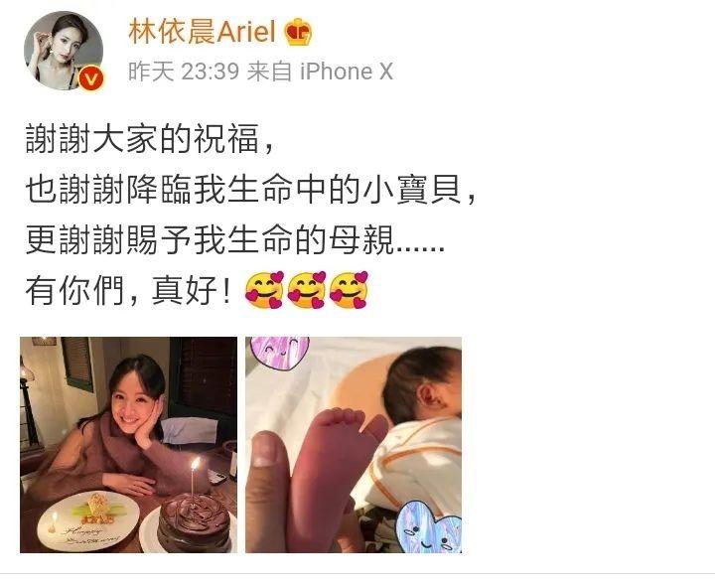715x588 pixels.
Task: Open 林依晨Ariel username link
Action: coord(203,32)
